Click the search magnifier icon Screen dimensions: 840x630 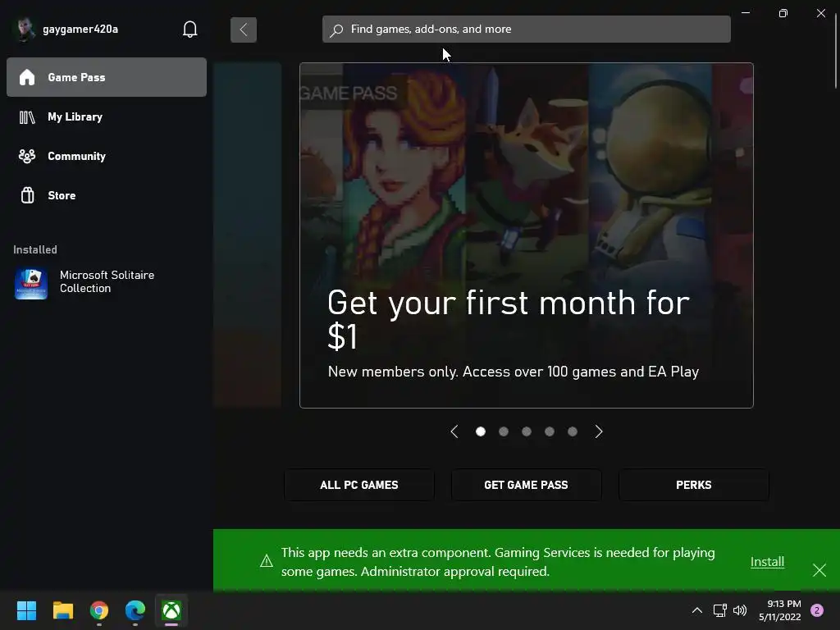coord(336,30)
